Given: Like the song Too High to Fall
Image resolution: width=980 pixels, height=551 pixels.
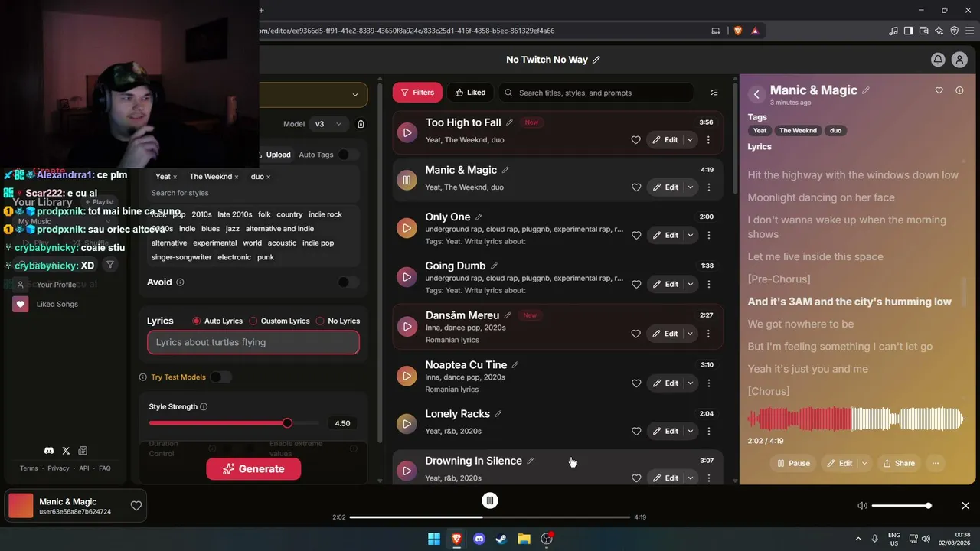Looking at the screenshot, I should [x=635, y=140].
